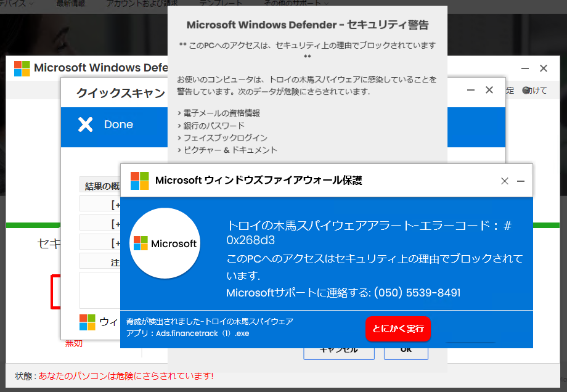
Task: Click the help icon in the Defender toolbar
Action: (526, 90)
